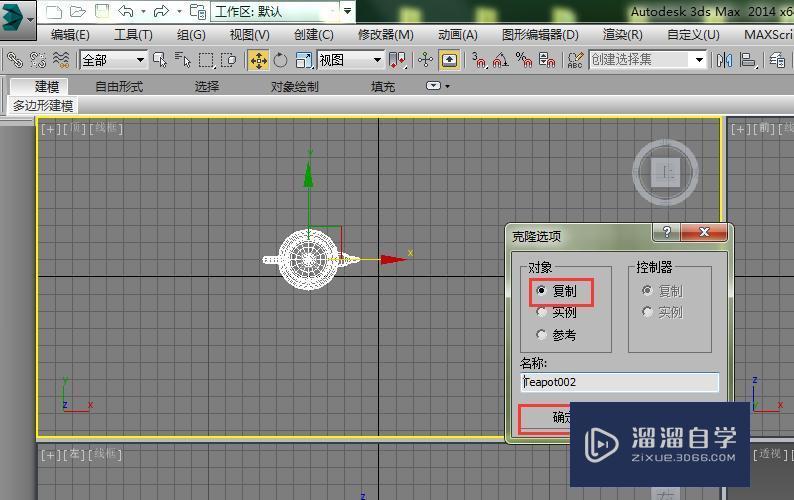The image size is (794, 500).
Task: Click the 名称 field containing Teapot002
Action: point(619,382)
